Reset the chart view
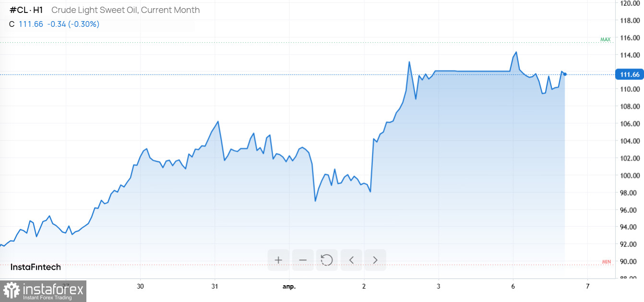This screenshot has width=644, height=302. [327, 260]
